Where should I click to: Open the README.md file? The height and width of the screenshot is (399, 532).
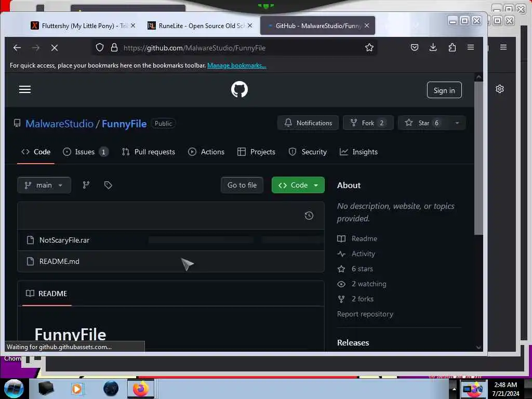[x=59, y=261]
